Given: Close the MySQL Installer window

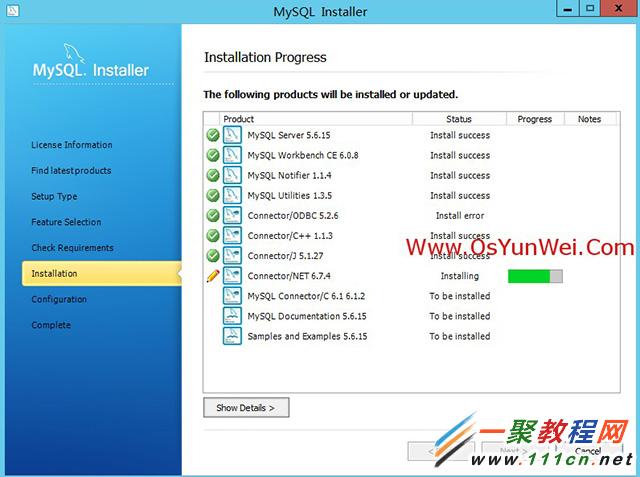Looking at the screenshot, I should pyautogui.click(x=619, y=8).
